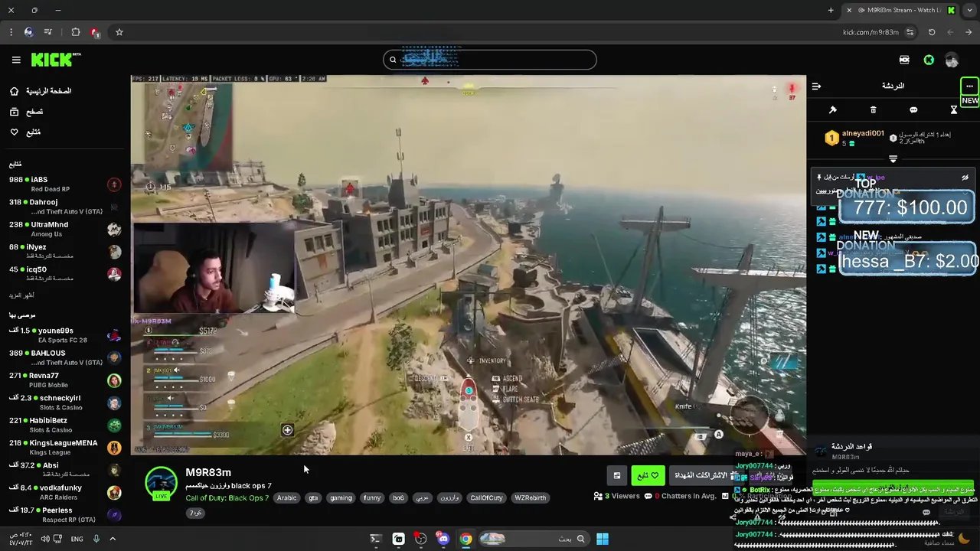Select the funny stream tag
This screenshot has height=551, width=980.
[x=372, y=498]
